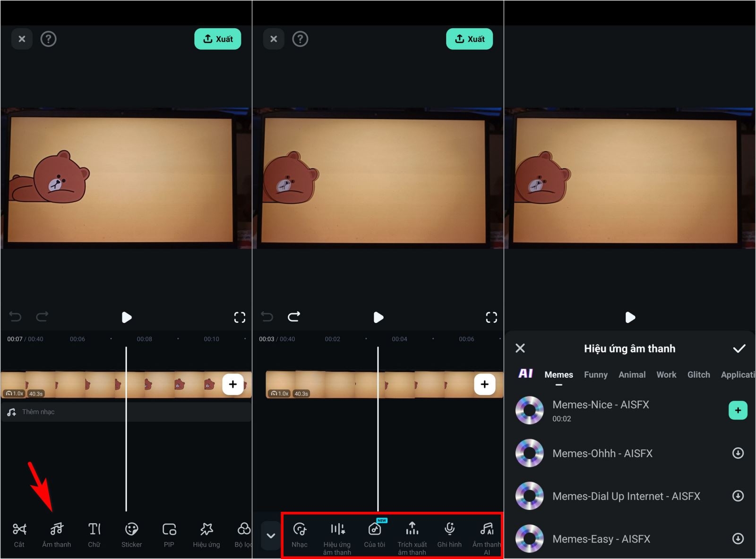Download the Memes-Dial Up Internet - AISFX sound
Image resolution: width=756 pixels, height=559 pixels.
tap(738, 496)
